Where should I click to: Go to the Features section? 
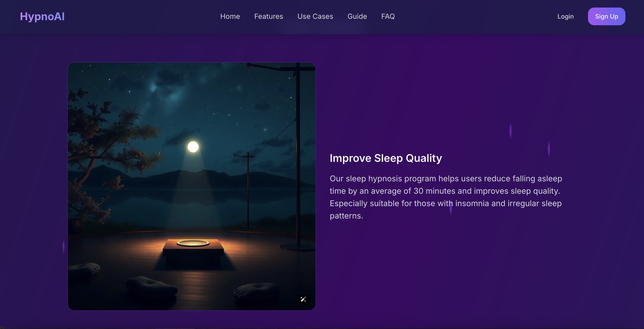(x=268, y=17)
